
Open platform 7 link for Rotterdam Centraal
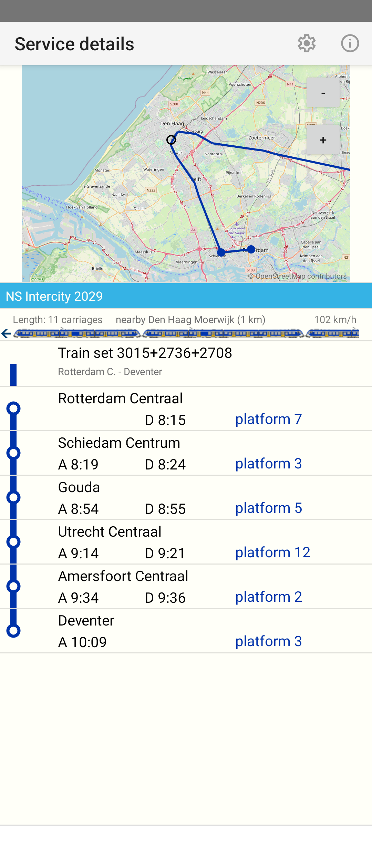pos(269,419)
